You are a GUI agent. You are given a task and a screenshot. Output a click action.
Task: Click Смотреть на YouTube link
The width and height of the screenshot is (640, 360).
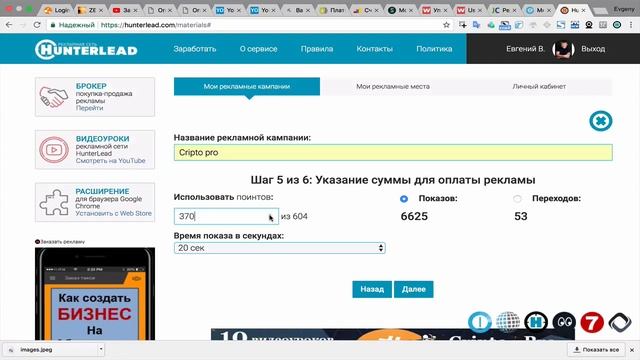tap(110, 161)
